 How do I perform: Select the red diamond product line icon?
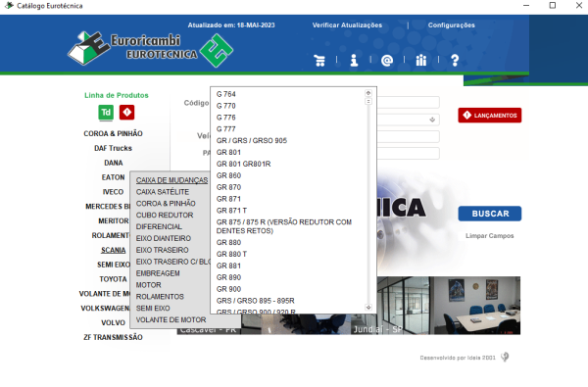126,112
